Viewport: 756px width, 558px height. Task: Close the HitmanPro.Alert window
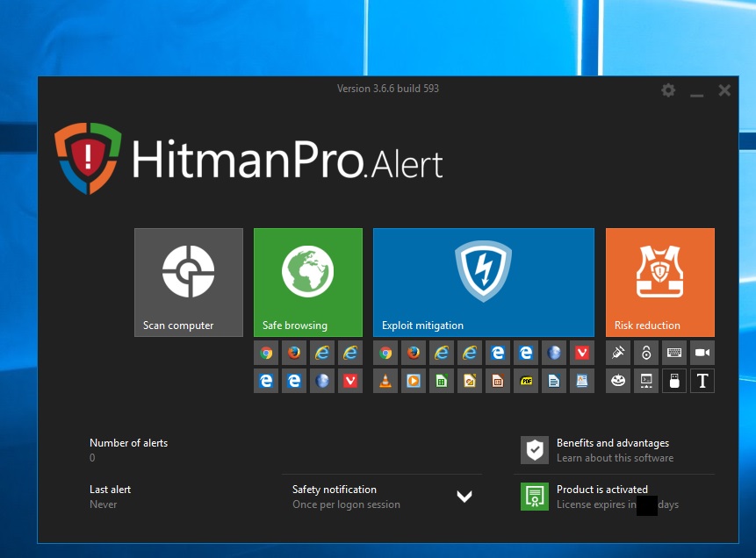[x=724, y=90]
